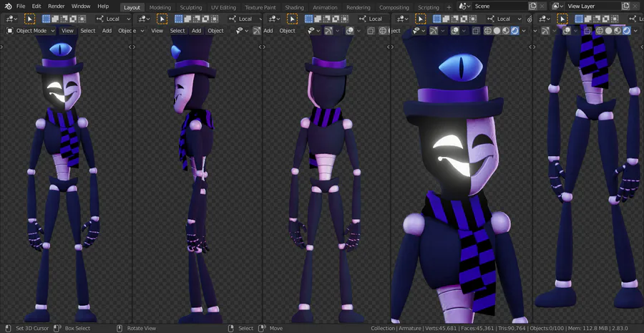Switch close-up viewport to material preview shading
The image size is (644, 333).
coord(506,30)
